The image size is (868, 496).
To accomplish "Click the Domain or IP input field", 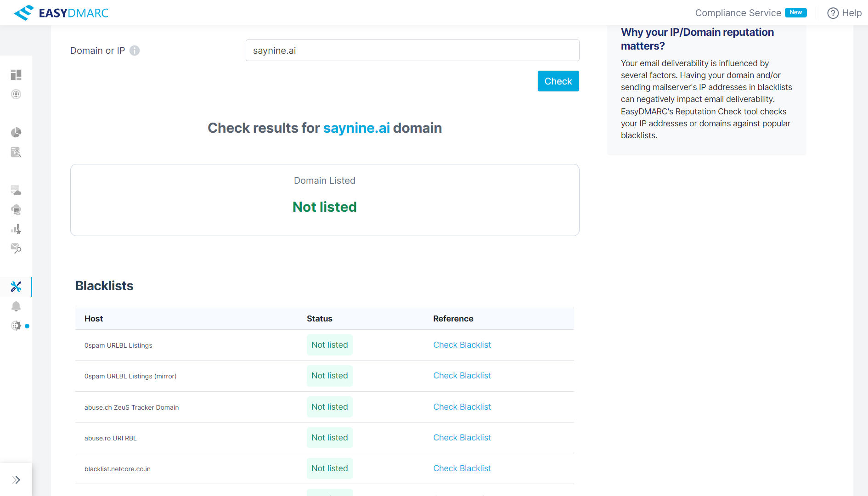I will click(x=412, y=51).
